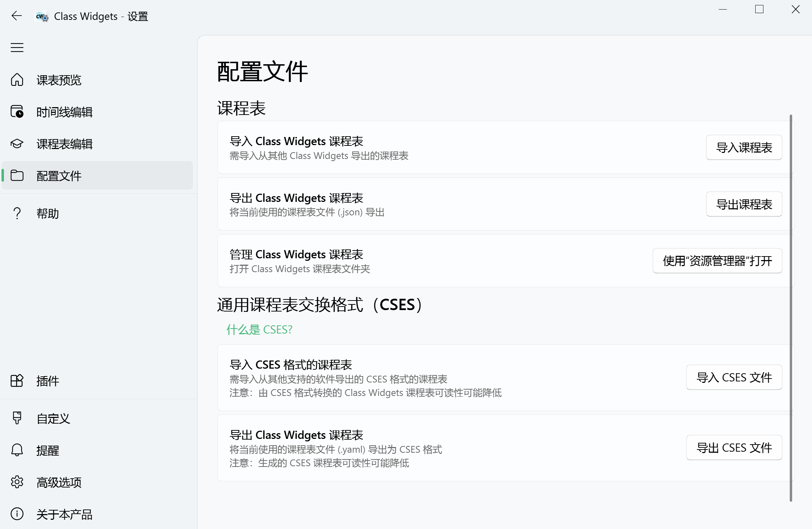The width and height of the screenshot is (812, 529).
Task: Open the 课表预览 page
Action: tap(97, 80)
